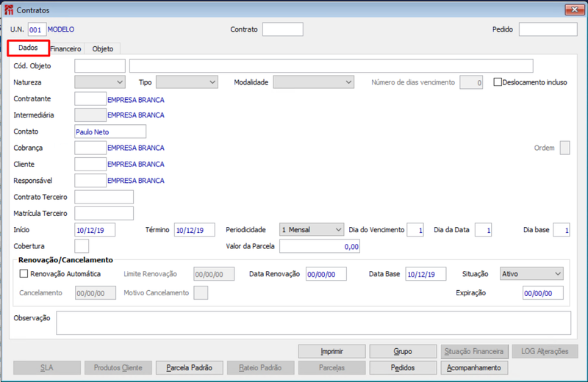Focus the Responsável code field
588x382 pixels.
90,180
